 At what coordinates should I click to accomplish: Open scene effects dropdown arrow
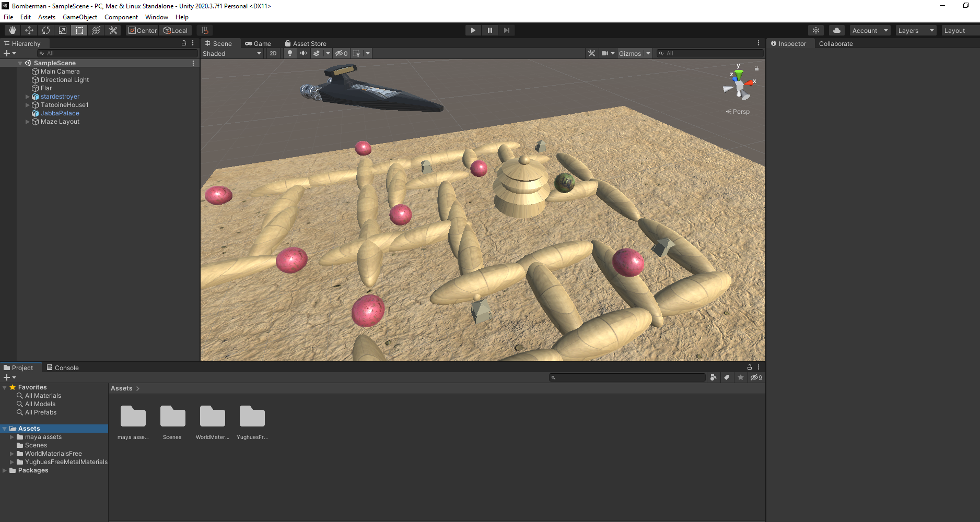click(x=328, y=53)
